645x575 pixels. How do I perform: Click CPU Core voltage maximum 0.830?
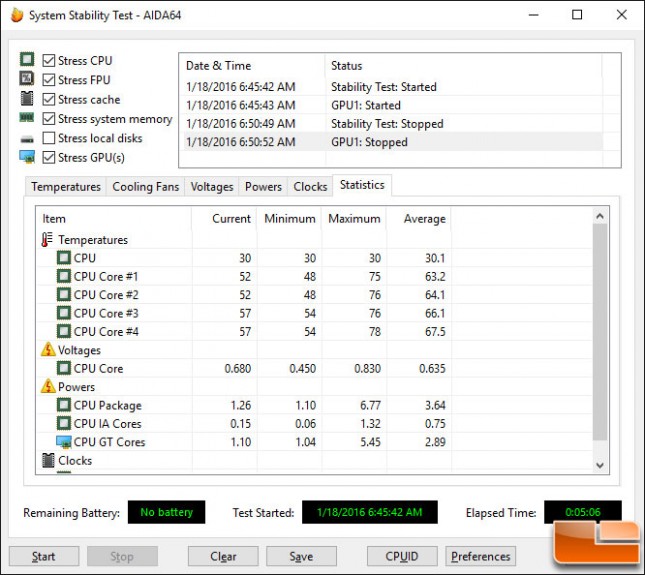pyautogui.click(x=367, y=368)
